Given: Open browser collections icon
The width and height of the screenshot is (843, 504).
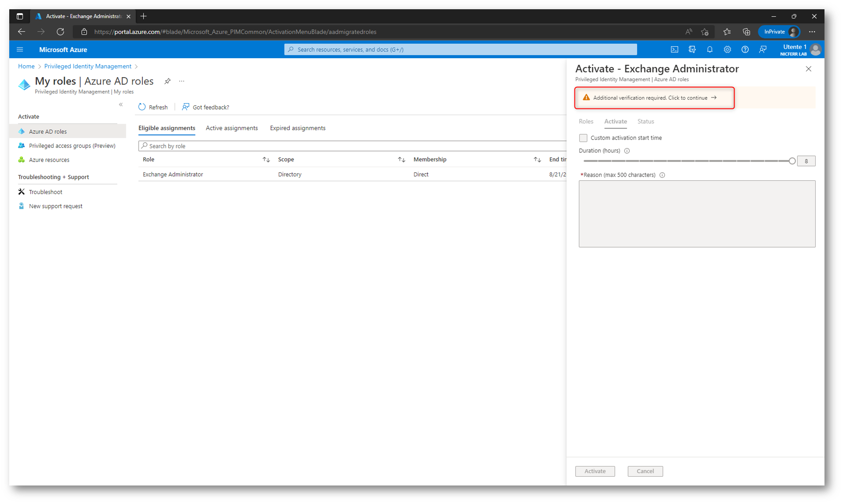Looking at the screenshot, I should click(x=746, y=32).
